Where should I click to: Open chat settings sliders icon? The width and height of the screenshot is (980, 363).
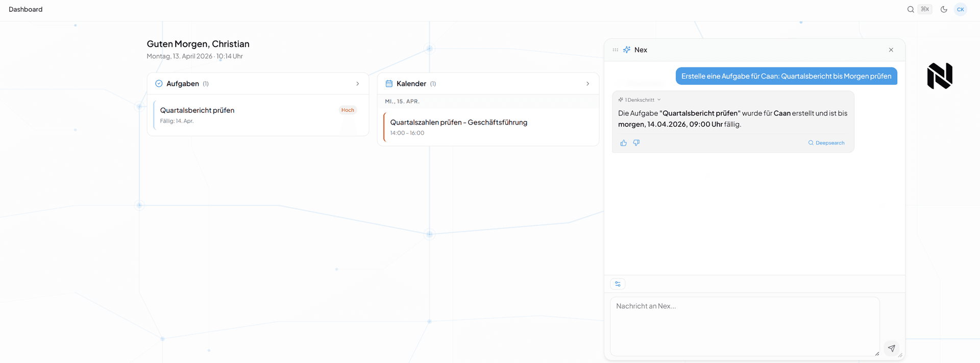(618, 284)
